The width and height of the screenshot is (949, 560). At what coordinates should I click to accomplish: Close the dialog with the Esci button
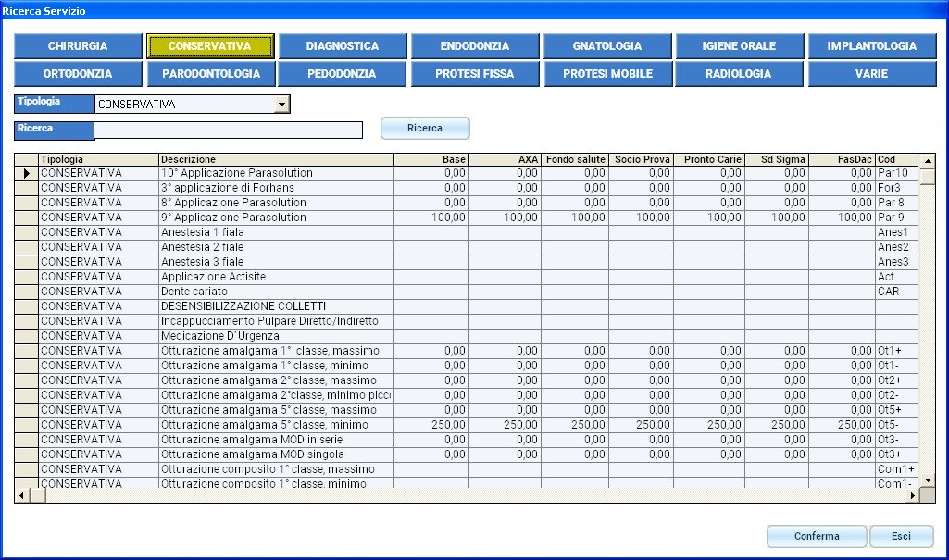click(901, 536)
